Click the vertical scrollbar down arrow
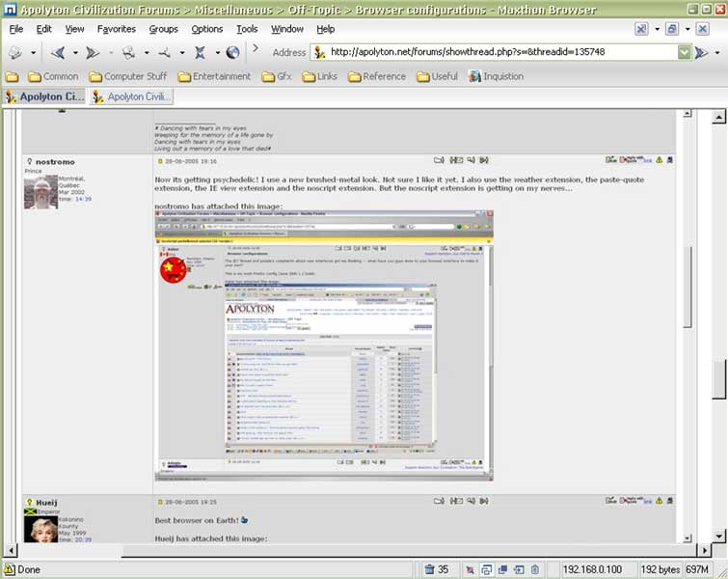 [x=718, y=538]
